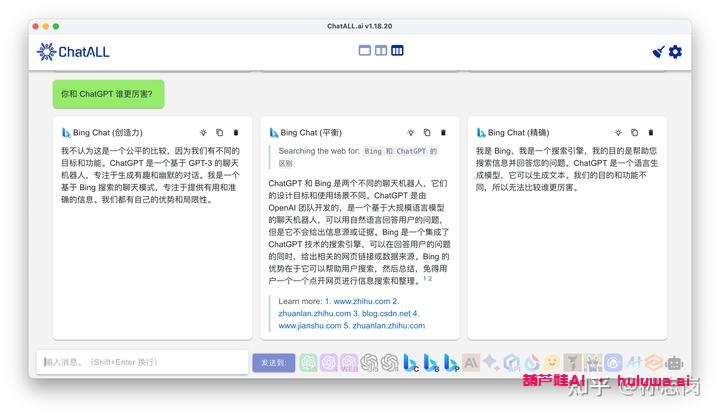This screenshot has width=720, height=416.
Task: Open the www.jianshu.com link
Action: pos(309,326)
